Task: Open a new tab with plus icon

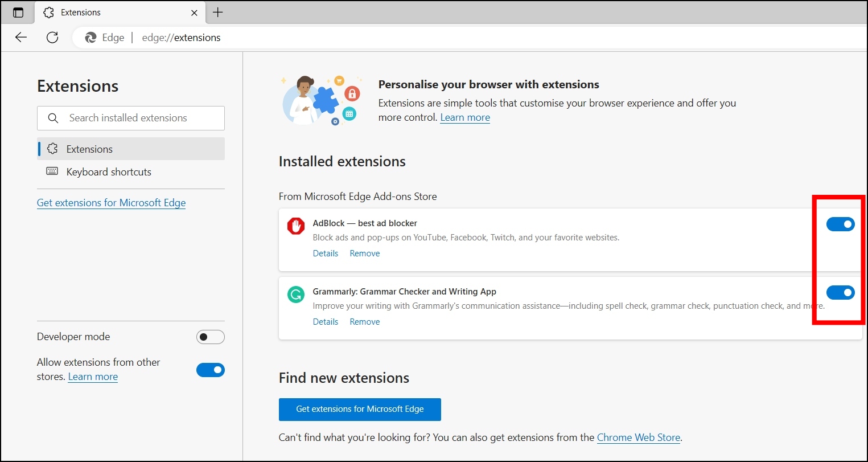Action: pyautogui.click(x=217, y=13)
